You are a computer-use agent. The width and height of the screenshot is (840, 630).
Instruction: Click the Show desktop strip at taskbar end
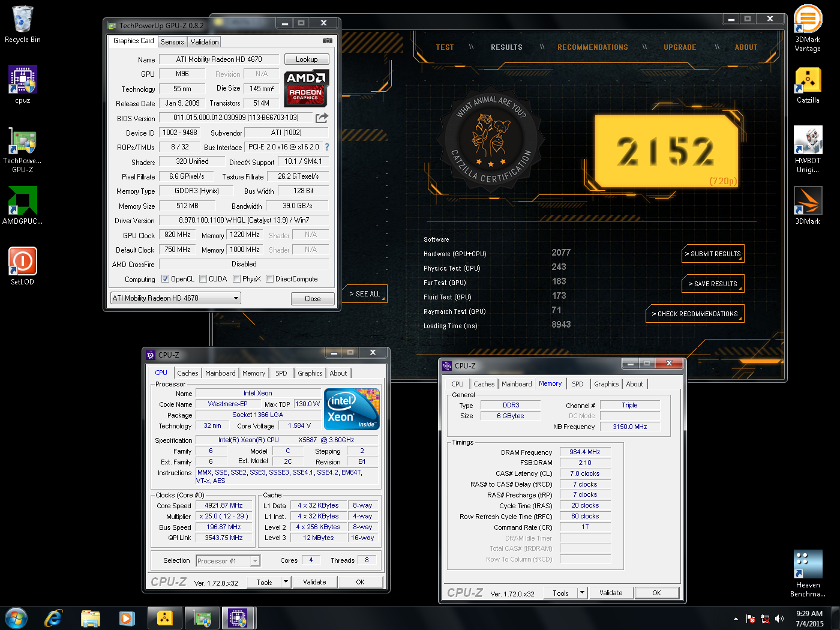[835, 619]
